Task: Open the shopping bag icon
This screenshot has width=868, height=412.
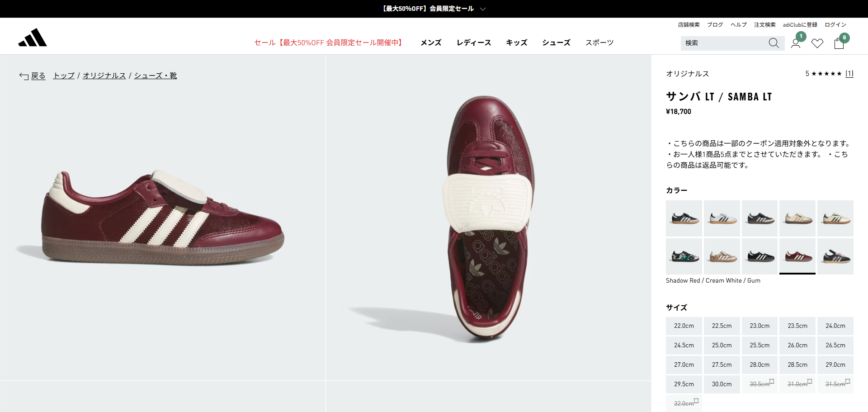Action: point(839,43)
